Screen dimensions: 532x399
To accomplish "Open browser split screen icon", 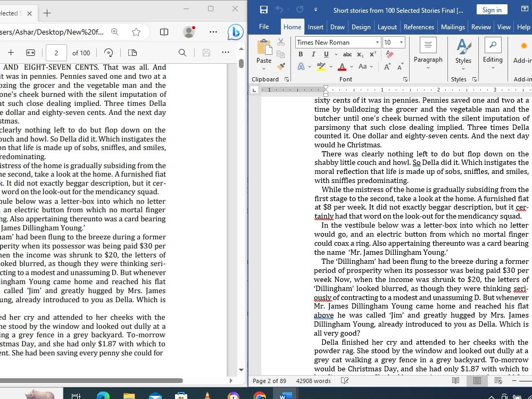I will 164,32.
